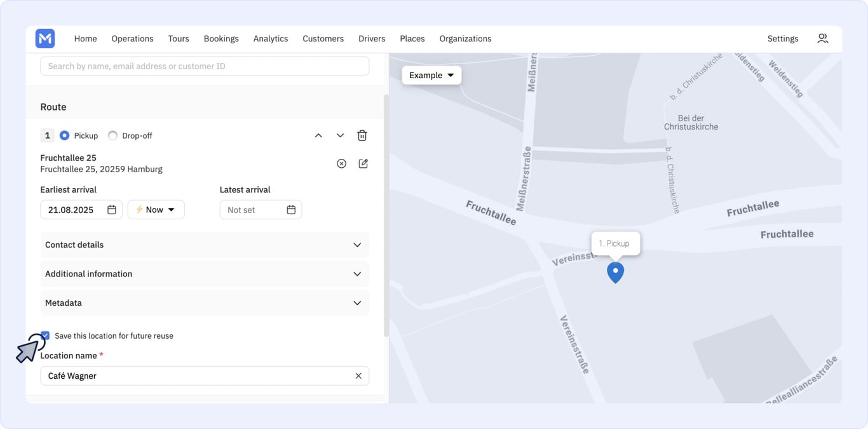
Task: Clear the Fruchtallee 25 address
Action: [341, 163]
